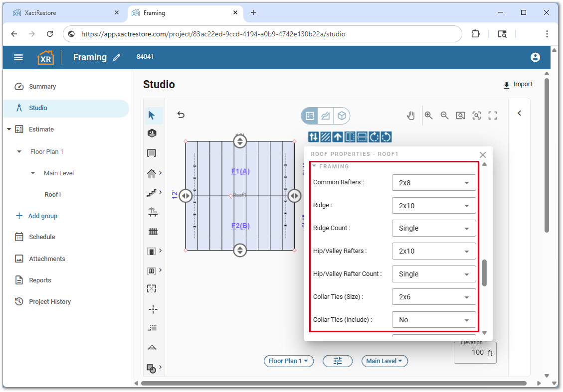Click the rotate clockwise roof icon
The image size is (563, 392).
pyautogui.click(x=375, y=136)
